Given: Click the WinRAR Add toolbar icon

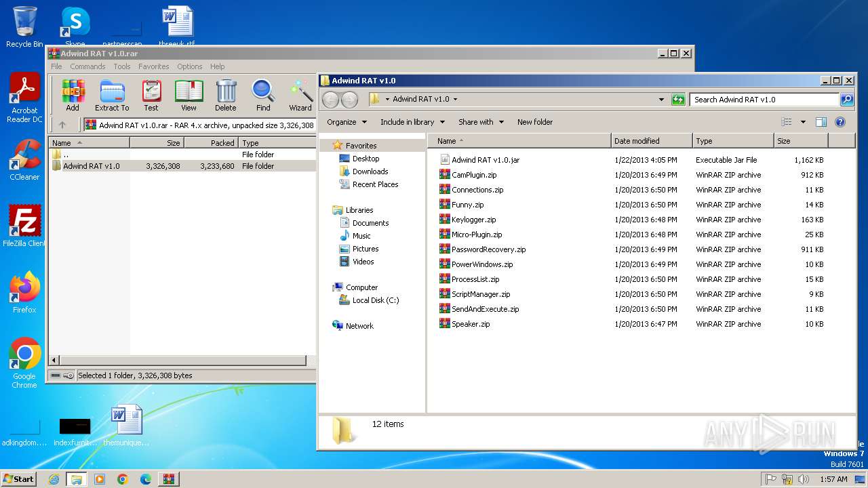Looking at the screenshot, I should [73, 96].
